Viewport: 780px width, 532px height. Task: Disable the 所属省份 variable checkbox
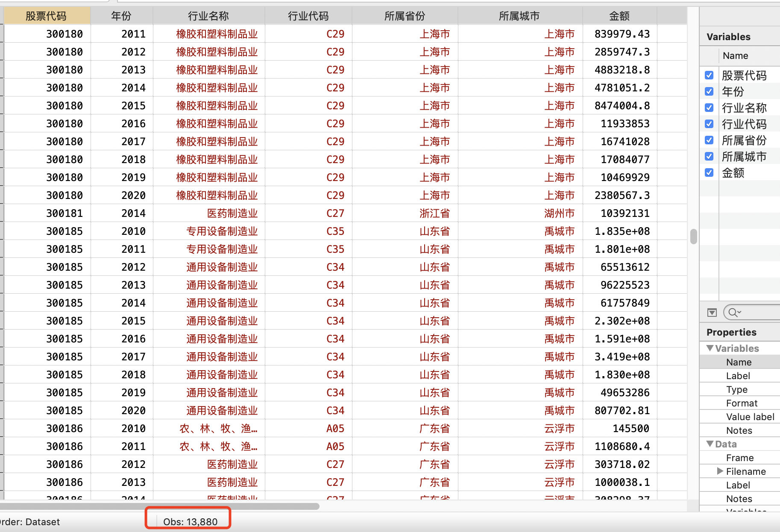(709, 140)
